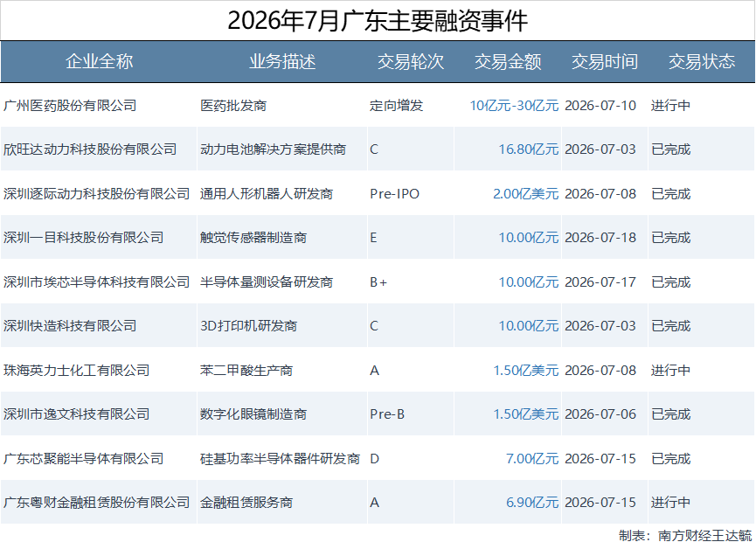Open the 6.90亿元 amount link
756x549 pixels.
(x=532, y=503)
